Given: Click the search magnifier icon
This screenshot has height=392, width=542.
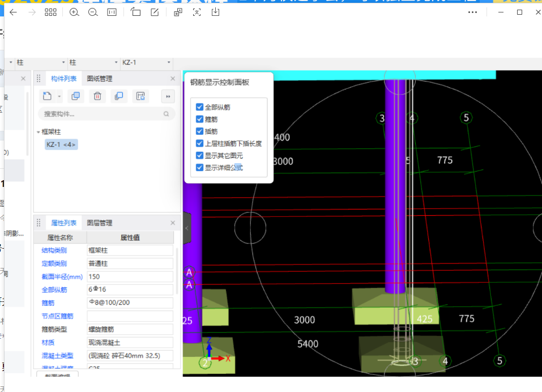Looking at the screenshot, I should 167,114.
